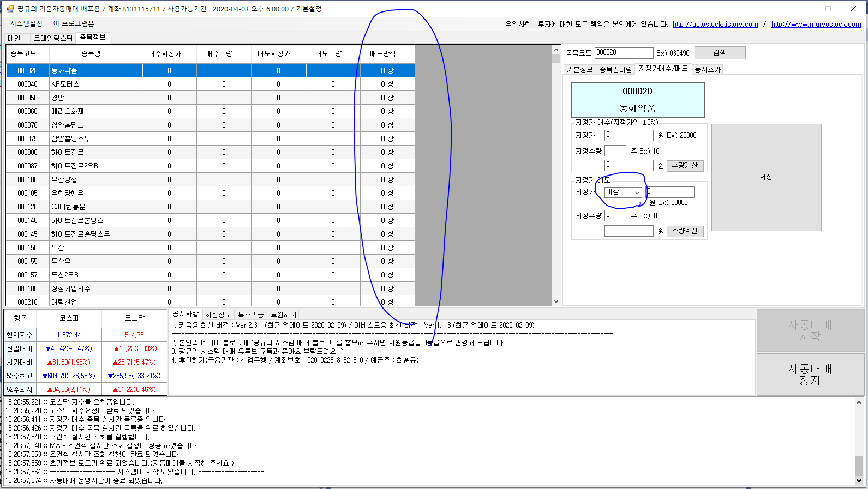Select the 성창기업지주 row
Viewport: 868px width, 489px height.
click(x=211, y=288)
